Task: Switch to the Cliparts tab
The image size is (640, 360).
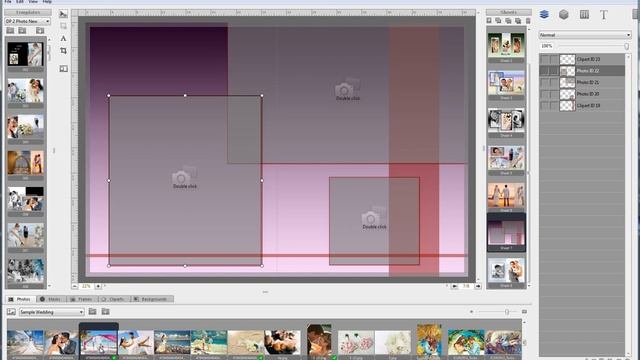Action: point(113,299)
